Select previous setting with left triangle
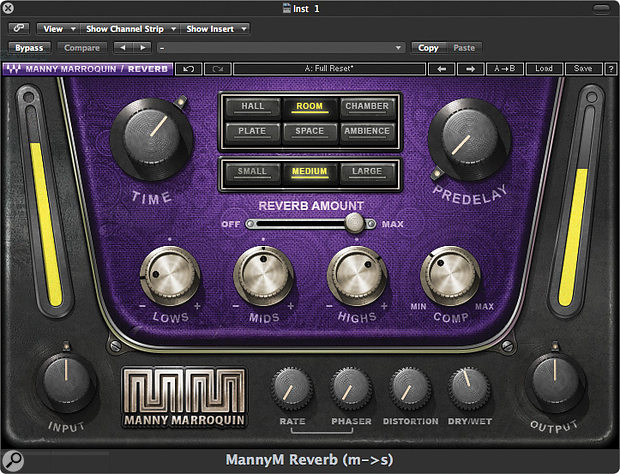Viewport: 620px width, 474px height. click(x=123, y=48)
